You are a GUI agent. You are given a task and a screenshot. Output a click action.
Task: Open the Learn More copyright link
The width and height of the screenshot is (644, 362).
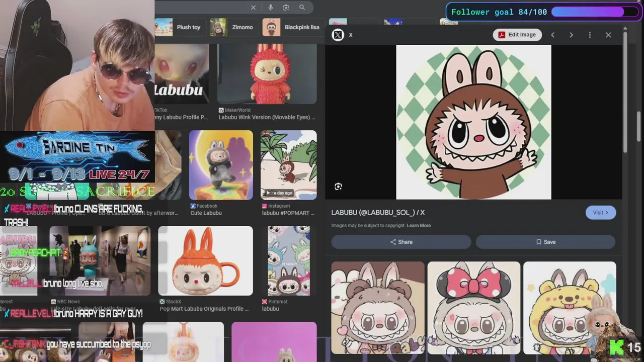419,226
